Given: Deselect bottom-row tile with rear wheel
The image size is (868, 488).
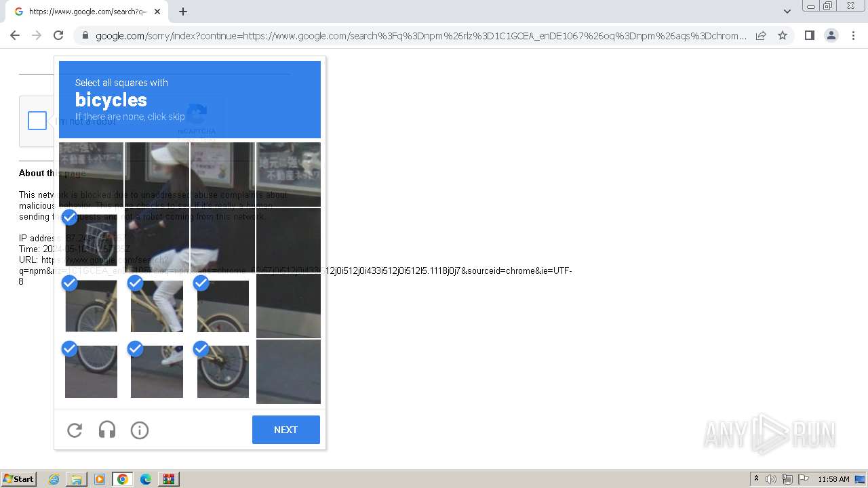Looking at the screenshot, I should [222, 371].
